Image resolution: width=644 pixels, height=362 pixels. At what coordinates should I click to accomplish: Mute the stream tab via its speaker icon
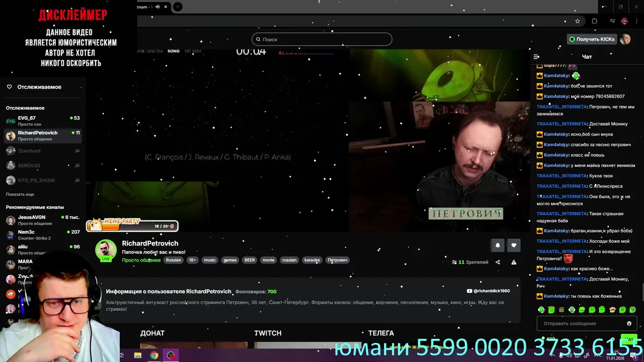pos(157,7)
